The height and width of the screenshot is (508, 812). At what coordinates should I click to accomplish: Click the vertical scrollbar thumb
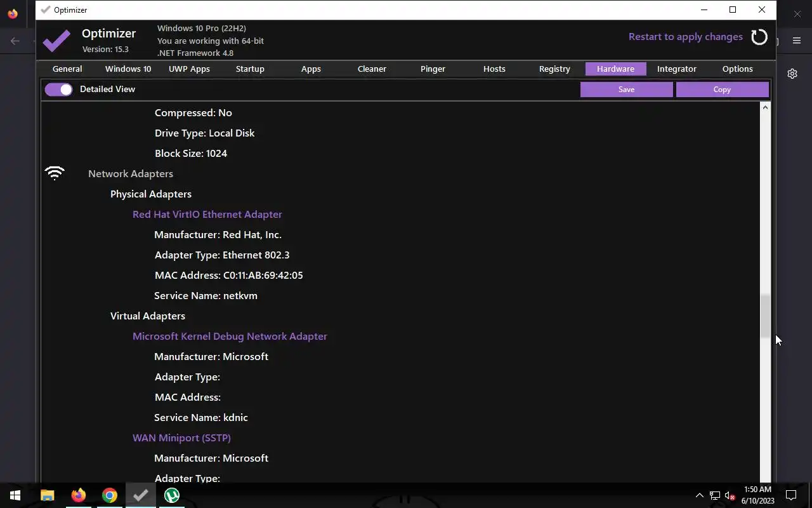765,316
